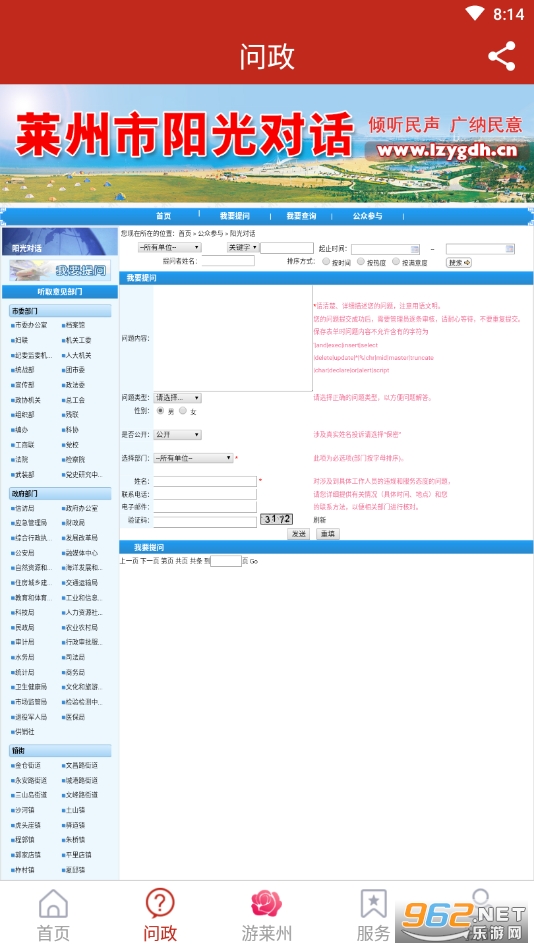The width and height of the screenshot is (534, 949).
Task: Open the 土山镇 town link
Action: pos(75,810)
